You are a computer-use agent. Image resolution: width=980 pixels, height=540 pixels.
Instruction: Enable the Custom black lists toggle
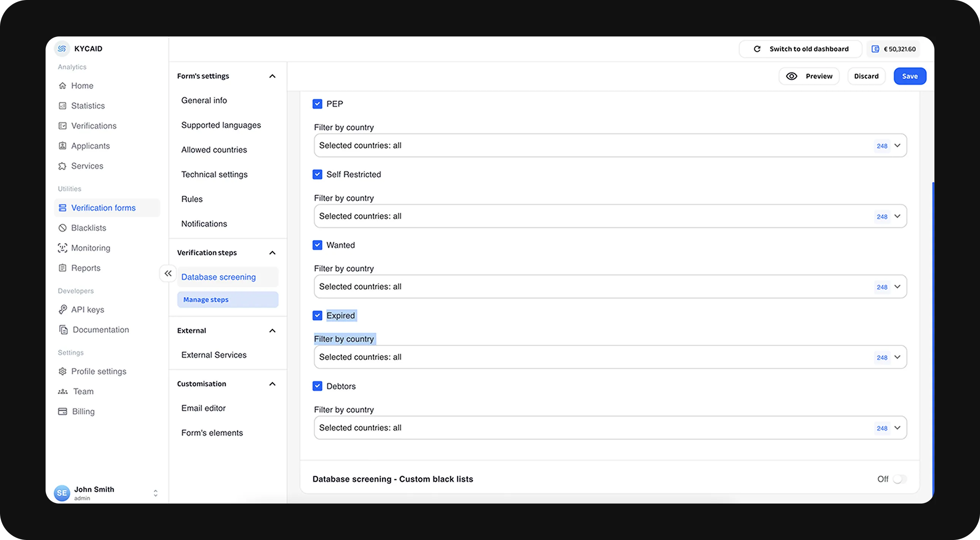pyautogui.click(x=900, y=479)
